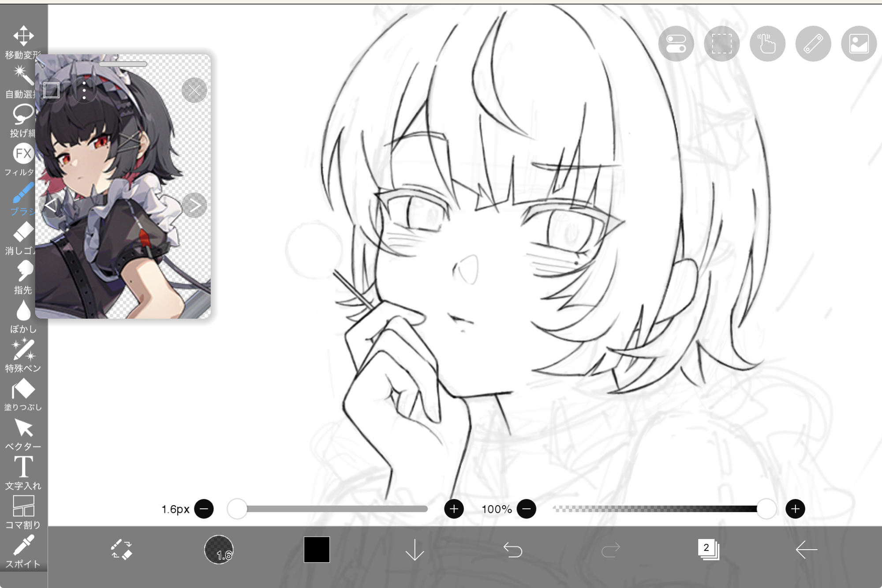882x588 pixels.
Task: Select the Smudge finger tool (指先)
Action: point(23,277)
